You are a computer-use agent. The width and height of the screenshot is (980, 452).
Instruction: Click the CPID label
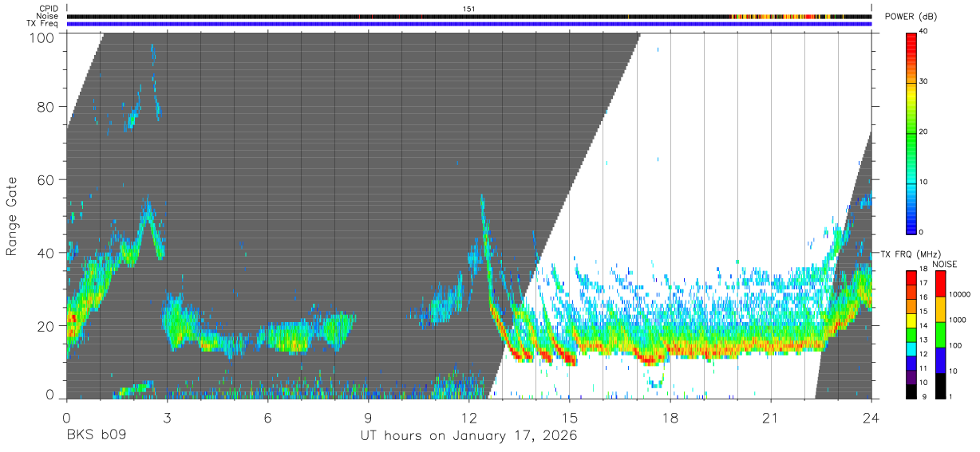[x=49, y=9]
